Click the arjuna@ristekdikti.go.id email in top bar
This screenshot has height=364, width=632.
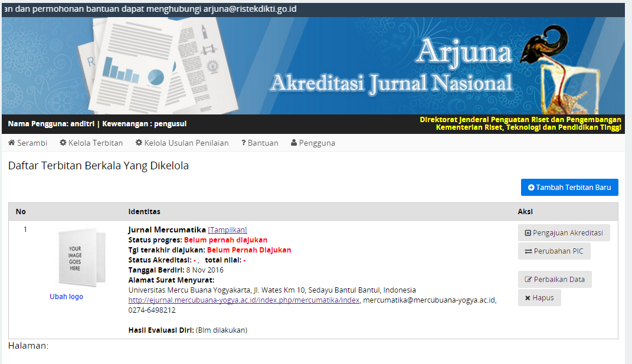[250, 9]
